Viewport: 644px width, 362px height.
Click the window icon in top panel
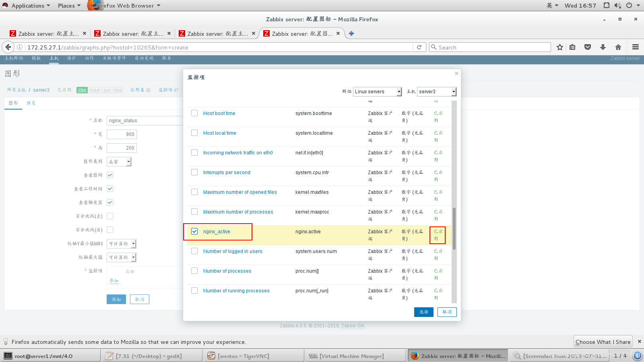coord(607,5)
